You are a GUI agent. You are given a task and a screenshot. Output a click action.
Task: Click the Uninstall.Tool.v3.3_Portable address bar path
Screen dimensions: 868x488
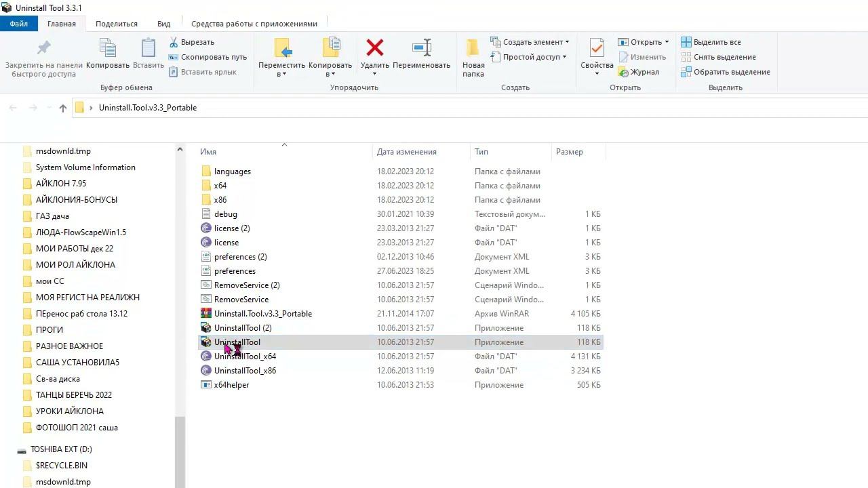coord(148,108)
